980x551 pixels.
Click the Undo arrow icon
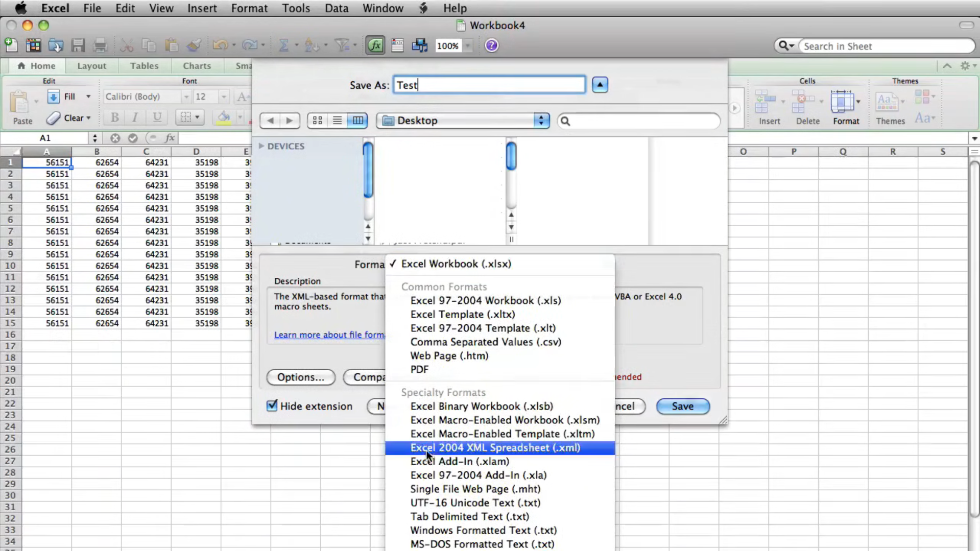click(x=220, y=45)
